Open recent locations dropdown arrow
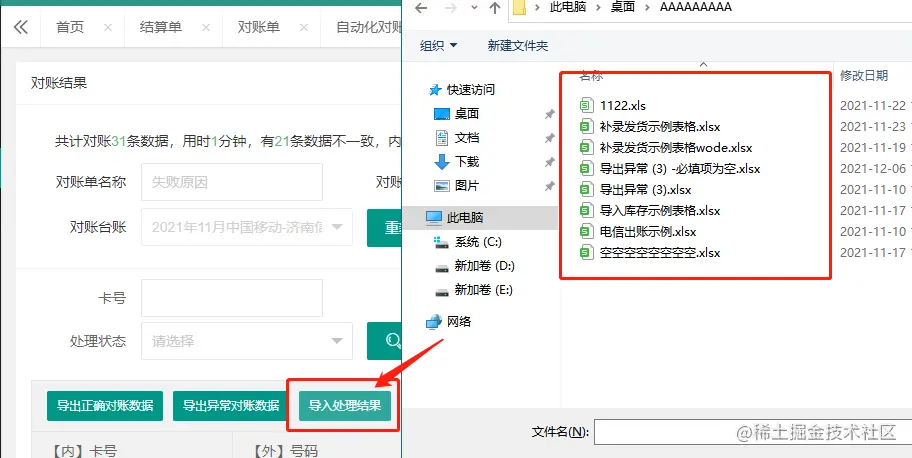Screen dimensions: 912x458 click(474, 8)
